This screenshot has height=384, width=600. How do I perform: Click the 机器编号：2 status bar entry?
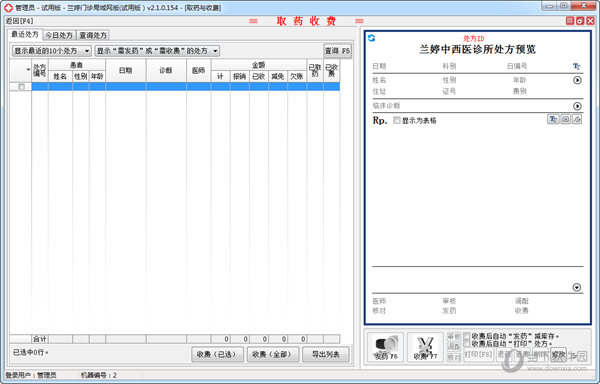(99, 375)
